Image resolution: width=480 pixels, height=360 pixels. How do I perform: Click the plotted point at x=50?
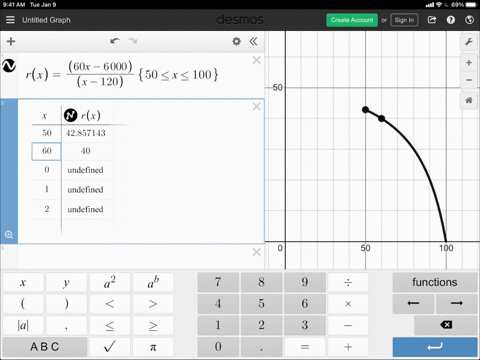click(x=365, y=110)
